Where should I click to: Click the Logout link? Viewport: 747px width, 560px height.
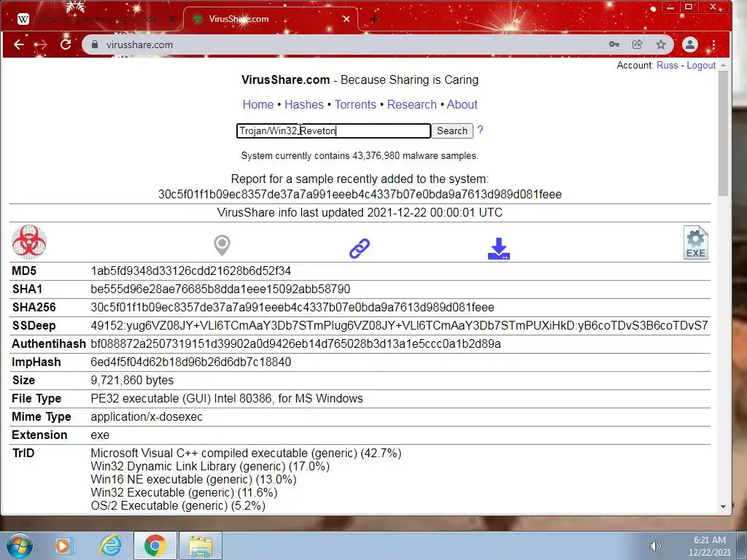coord(701,65)
